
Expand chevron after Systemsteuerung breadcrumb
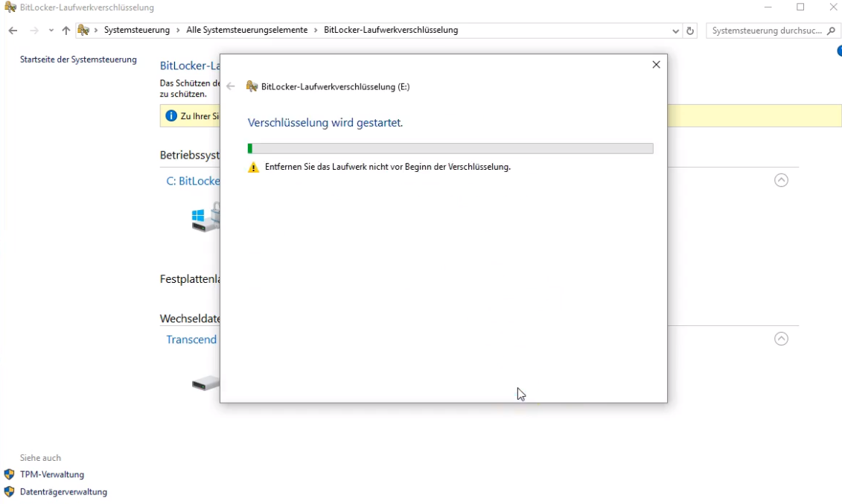coord(178,31)
